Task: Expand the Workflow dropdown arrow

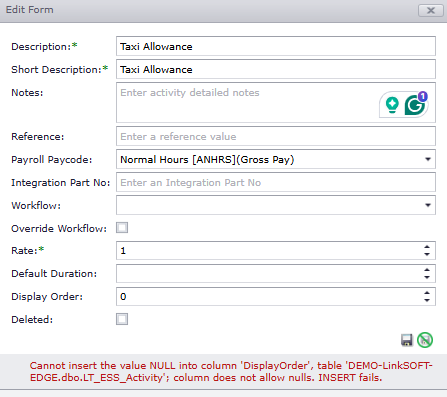Action: tap(428, 205)
